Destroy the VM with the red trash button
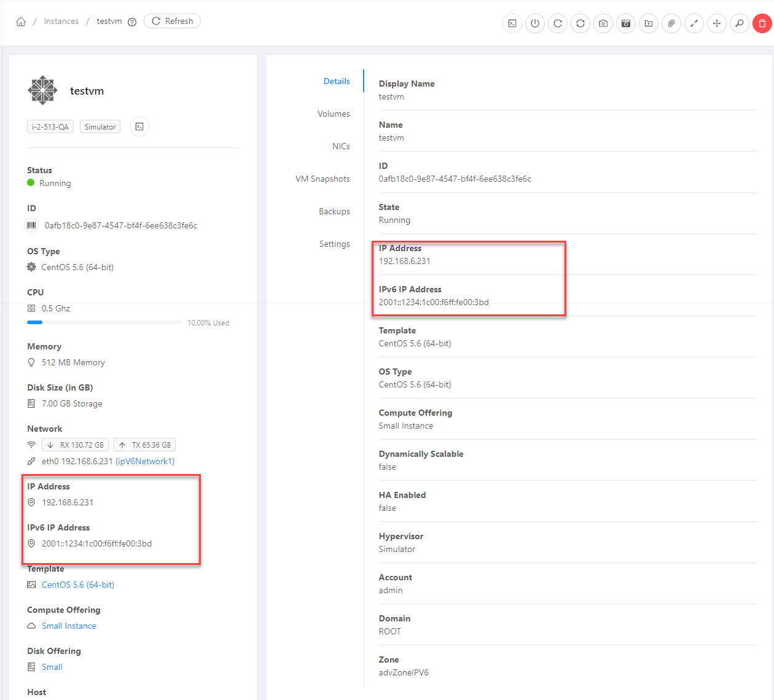This screenshot has width=774, height=700. click(x=762, y=23)
